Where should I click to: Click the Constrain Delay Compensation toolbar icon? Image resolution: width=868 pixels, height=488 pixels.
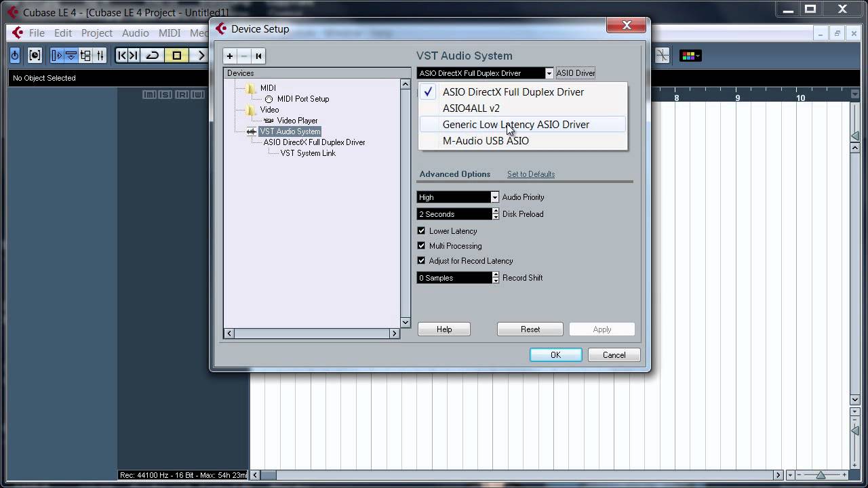pyautogui.click(x=35, y=56)
